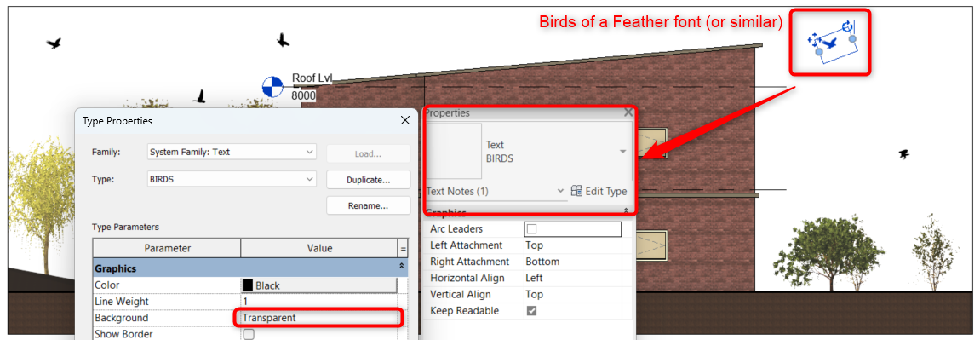This screenshot has width=980, height=340.
Task: Open the Type dropdown showing BIRDS
Action: [x=232, y=179]
